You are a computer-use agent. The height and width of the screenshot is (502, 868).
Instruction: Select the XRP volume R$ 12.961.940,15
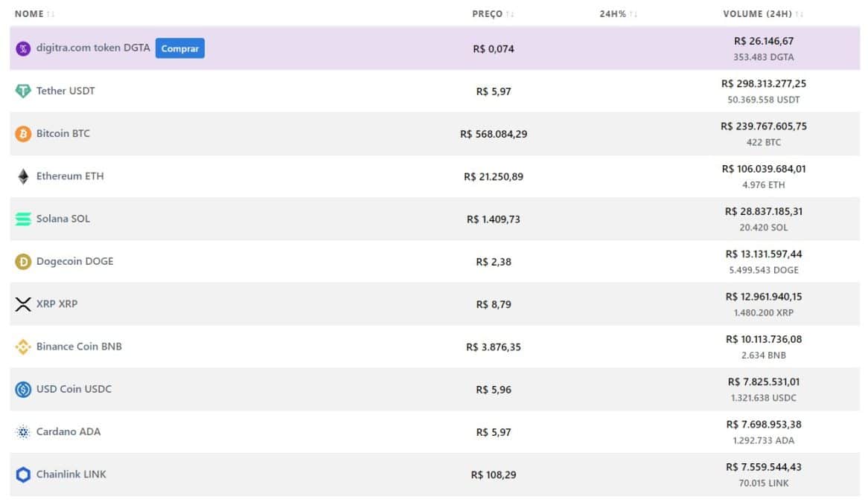[x=763, y=296]
